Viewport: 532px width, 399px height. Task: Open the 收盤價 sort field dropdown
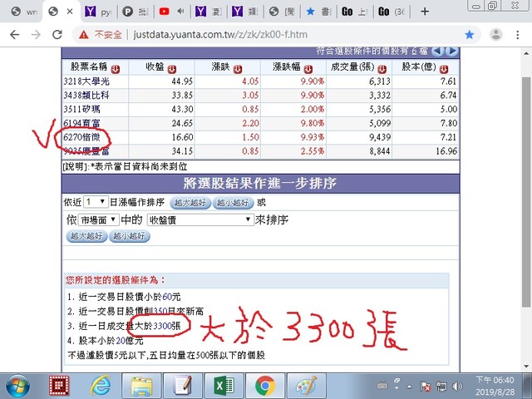coord(199,220)
